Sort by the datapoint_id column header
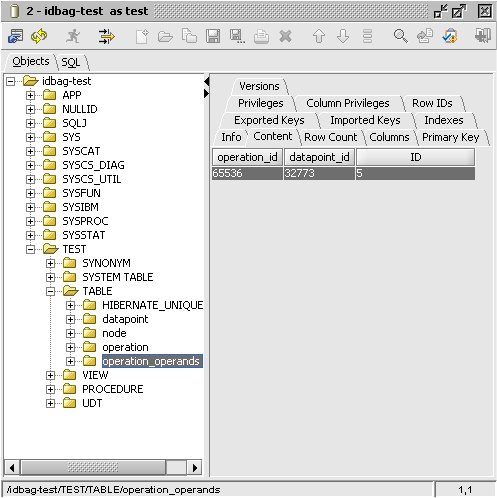The height and width of the screenshot is (498, 497). [319, 157]
